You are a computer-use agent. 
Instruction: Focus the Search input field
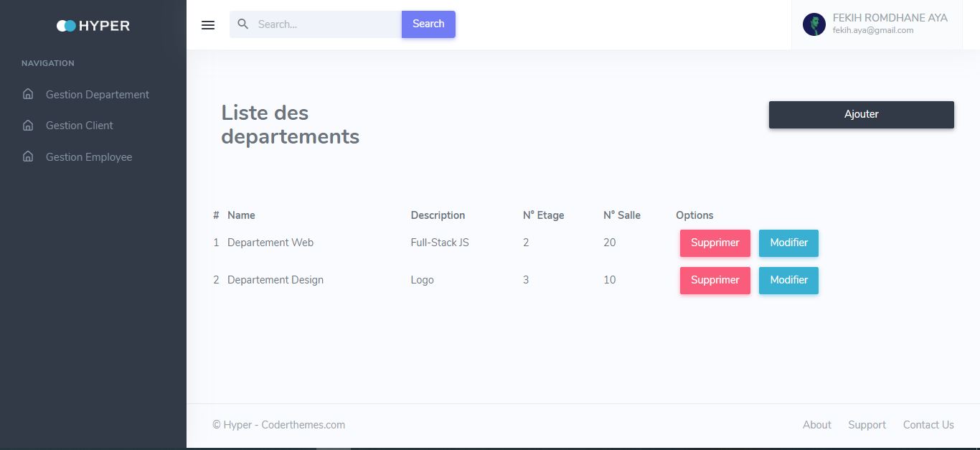pos(316,24)
